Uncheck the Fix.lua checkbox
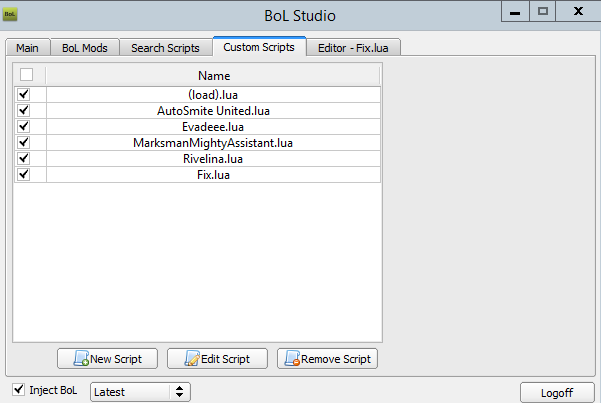Image resolution: width=601 pixels, height=403 pixels. [24, 174]
